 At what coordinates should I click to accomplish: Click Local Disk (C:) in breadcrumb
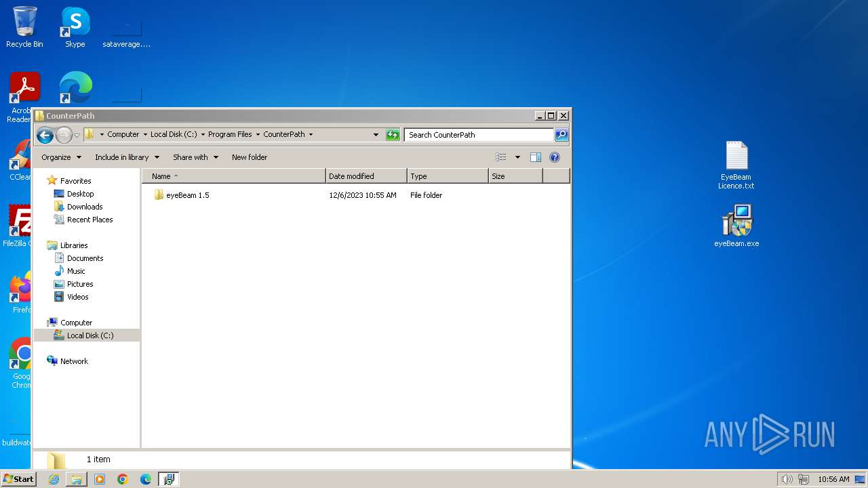pyautogui.click(x=174, y=135)
